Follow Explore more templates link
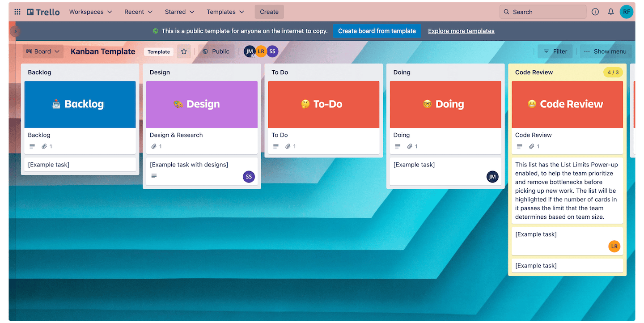Screen dimensions: 644x323 tap(461, 31)
